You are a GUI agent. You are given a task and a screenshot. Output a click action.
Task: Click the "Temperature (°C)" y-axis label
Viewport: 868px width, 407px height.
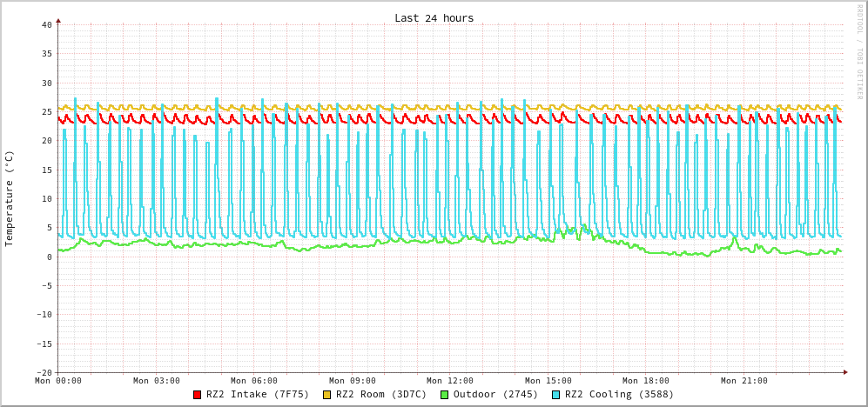tap(10, 198)
